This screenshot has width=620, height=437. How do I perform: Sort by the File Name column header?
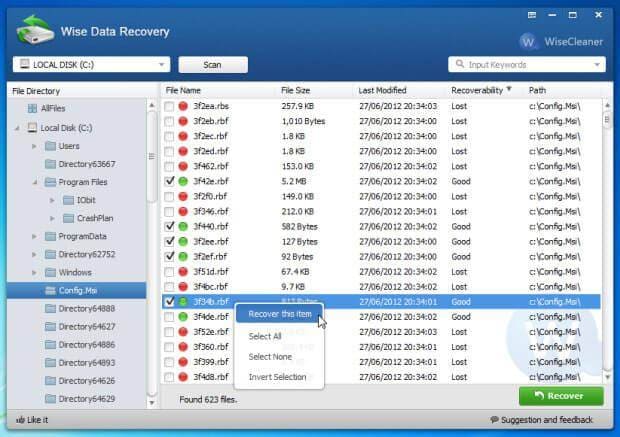click(x=183, y=90)
